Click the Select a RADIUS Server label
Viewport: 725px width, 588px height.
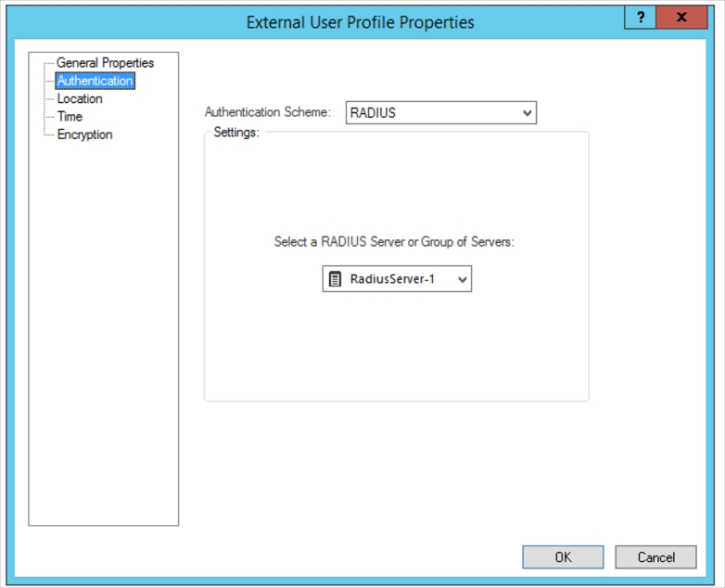[394, 241]
